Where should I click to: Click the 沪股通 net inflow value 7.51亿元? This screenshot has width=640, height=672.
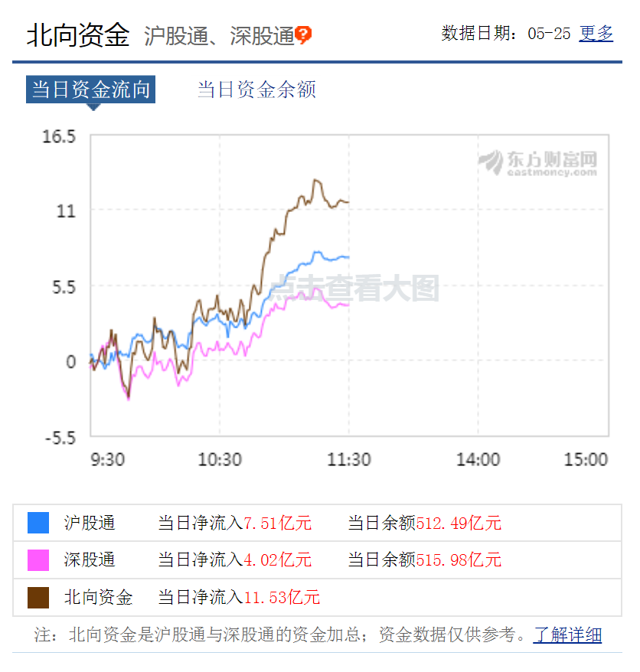click(277, 524)
